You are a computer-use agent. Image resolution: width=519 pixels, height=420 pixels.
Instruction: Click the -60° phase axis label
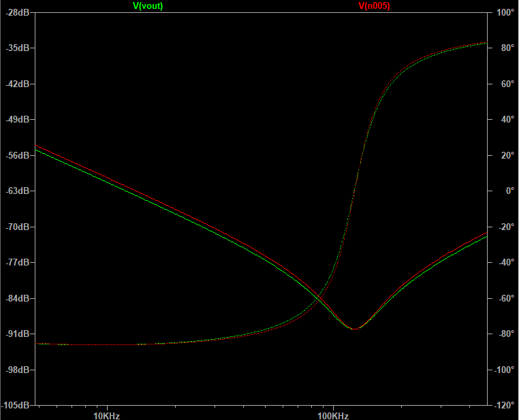(x=506, y=298)
